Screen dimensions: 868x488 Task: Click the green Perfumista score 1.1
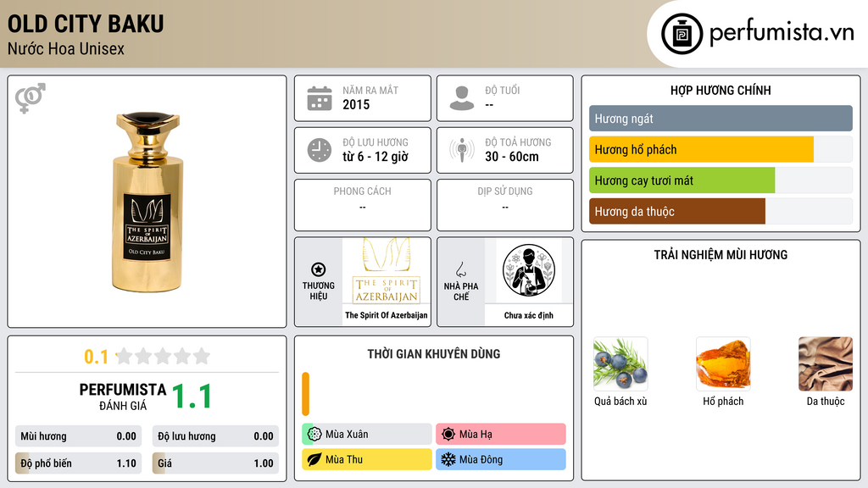192,396
